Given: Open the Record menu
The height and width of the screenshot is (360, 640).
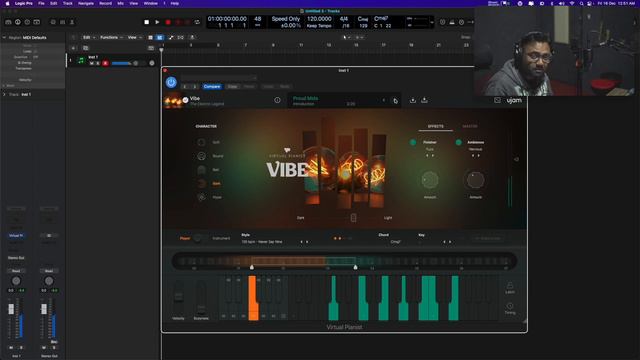Looking at the screenshot, I should tap(105, 3).
